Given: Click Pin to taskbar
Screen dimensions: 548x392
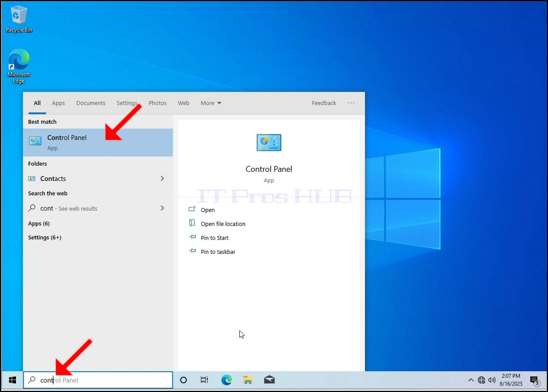Looking at the screenshot, I should [218, 252].
